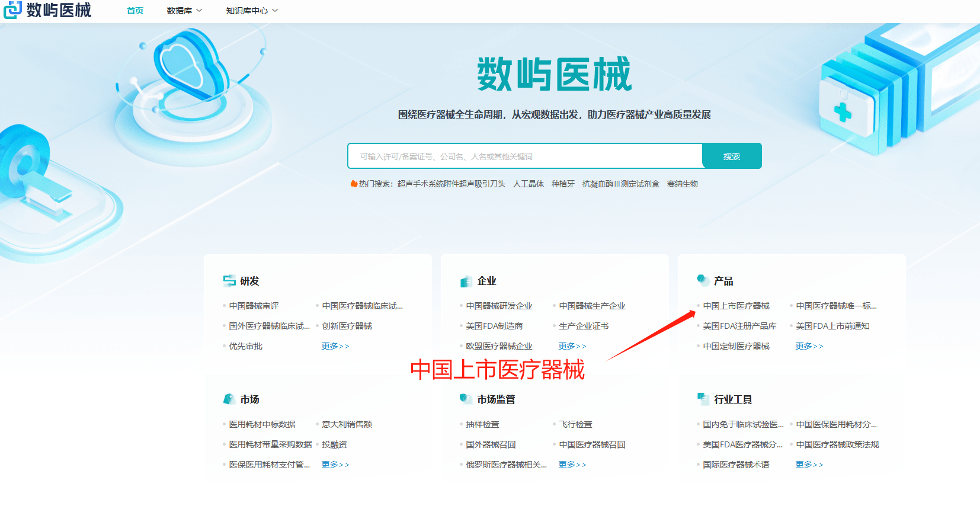Click the 市场 section icon

tap(229, 399)
